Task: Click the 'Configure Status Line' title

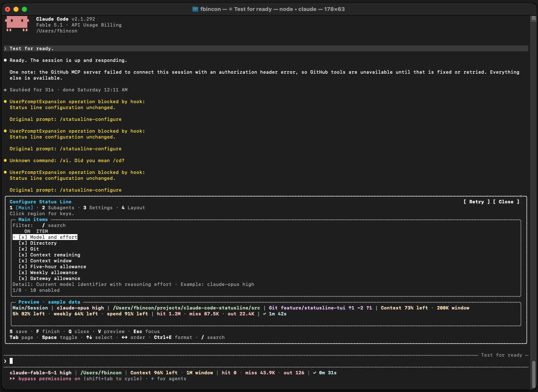Action: click(40, 202)
